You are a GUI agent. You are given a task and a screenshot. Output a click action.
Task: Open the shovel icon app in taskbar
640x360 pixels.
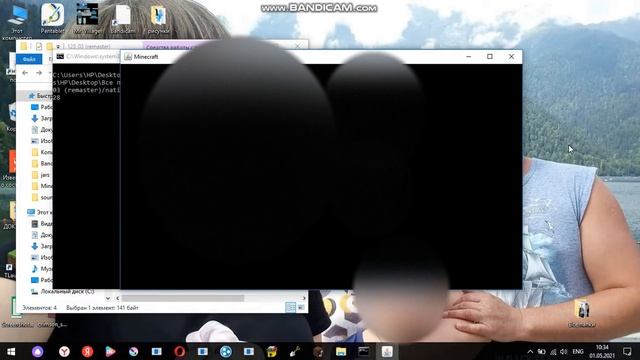point(295,351)
